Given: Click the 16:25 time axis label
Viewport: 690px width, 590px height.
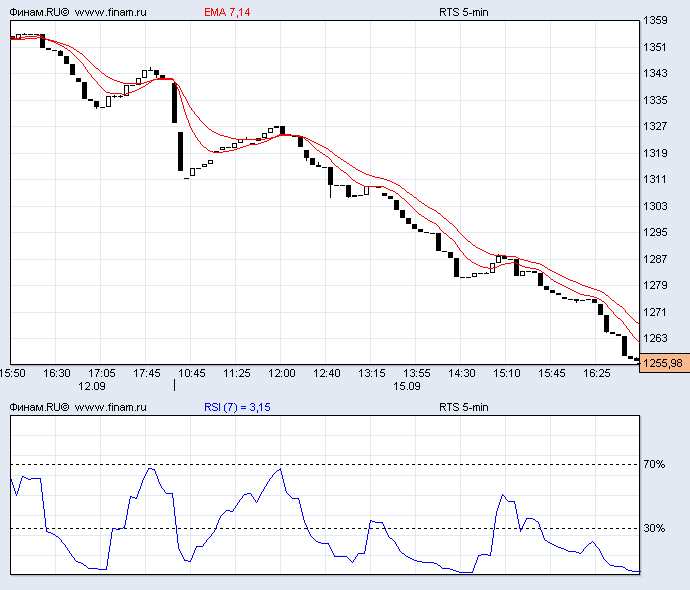Looking at the screenshot, I should (x=597, y=374).
